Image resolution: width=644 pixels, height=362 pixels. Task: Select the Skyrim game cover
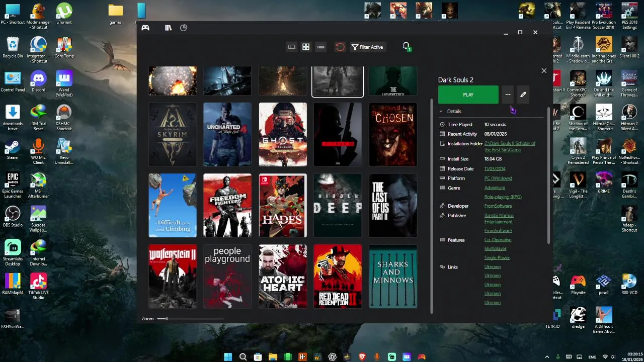click(x=173, y=135)
